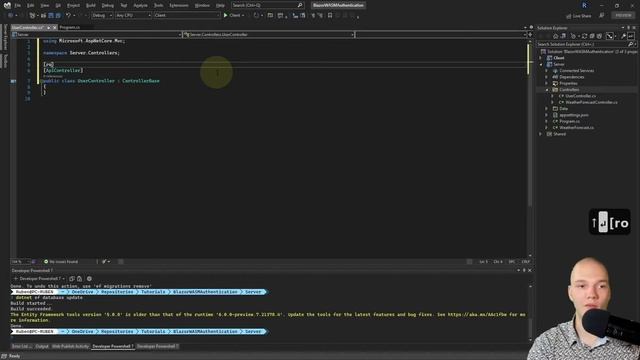Viewport: 640px width, 360px height.
Task: Click the copy icon in terminal toolbar
Action: (72, 279)
